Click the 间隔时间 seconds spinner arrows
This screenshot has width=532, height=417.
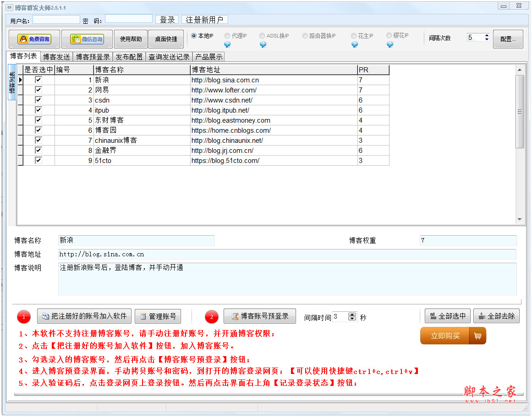tap(352, 317)
